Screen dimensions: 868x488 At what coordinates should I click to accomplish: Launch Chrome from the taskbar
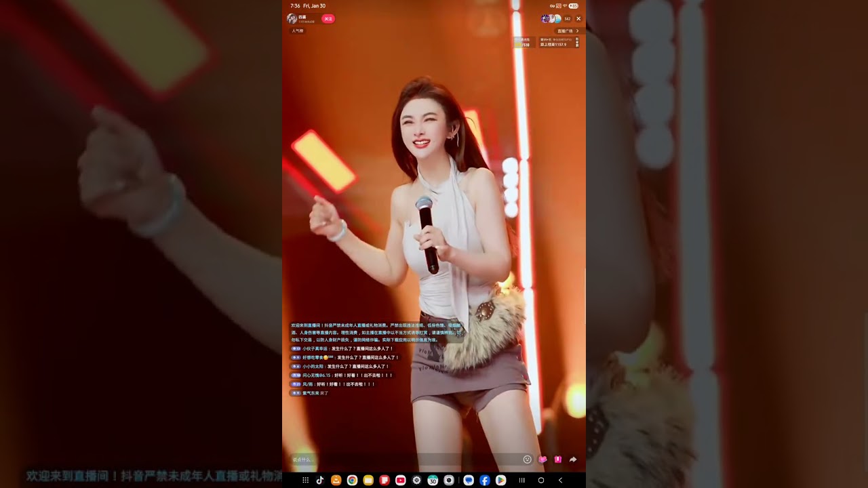tap(352, 480)
